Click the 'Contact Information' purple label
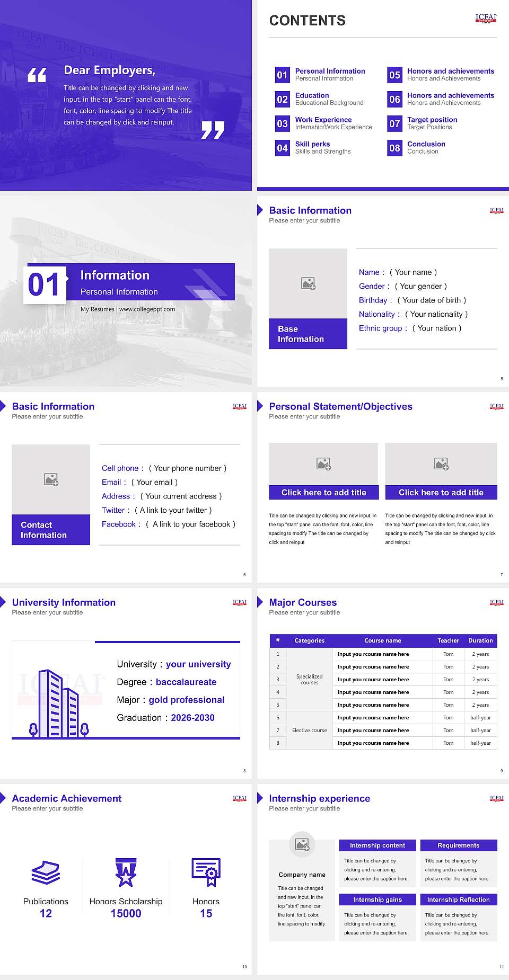Viewport: 509px width, 980px height. pos(51,530)
